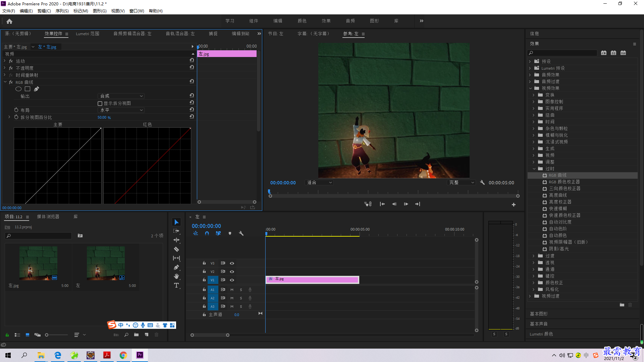
Task: Step back one frame in monitor
Action: (394, 204)
